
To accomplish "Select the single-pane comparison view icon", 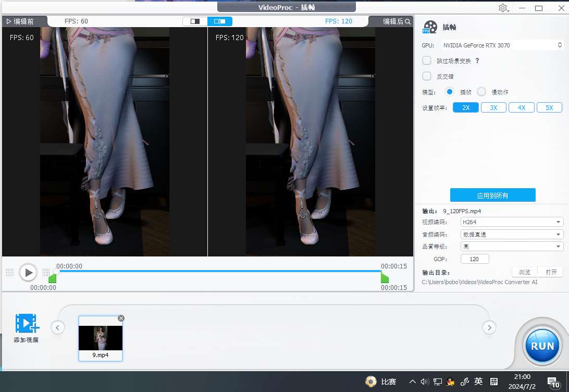I will [195, 21].
